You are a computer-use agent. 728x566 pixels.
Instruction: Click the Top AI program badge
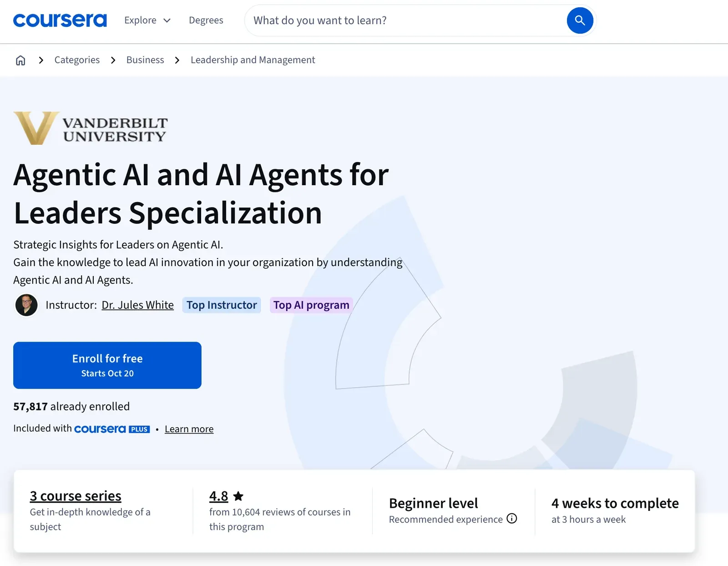(x=311, y=305)
